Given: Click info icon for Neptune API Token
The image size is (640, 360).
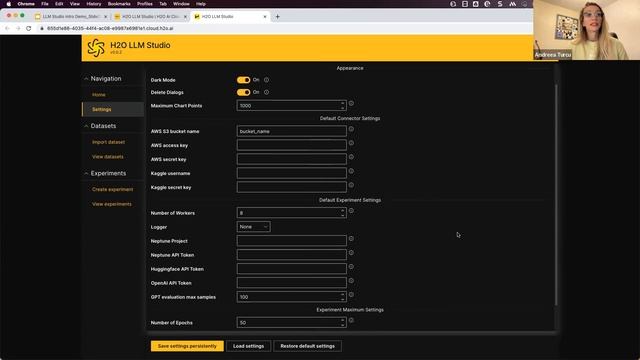Looking at the screenshot, I should (351, 253).
